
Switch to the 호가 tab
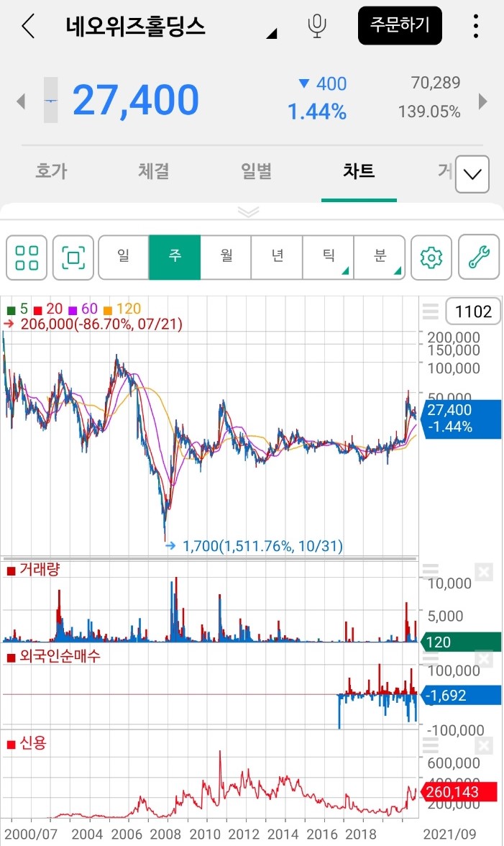(x=51, y=171)
